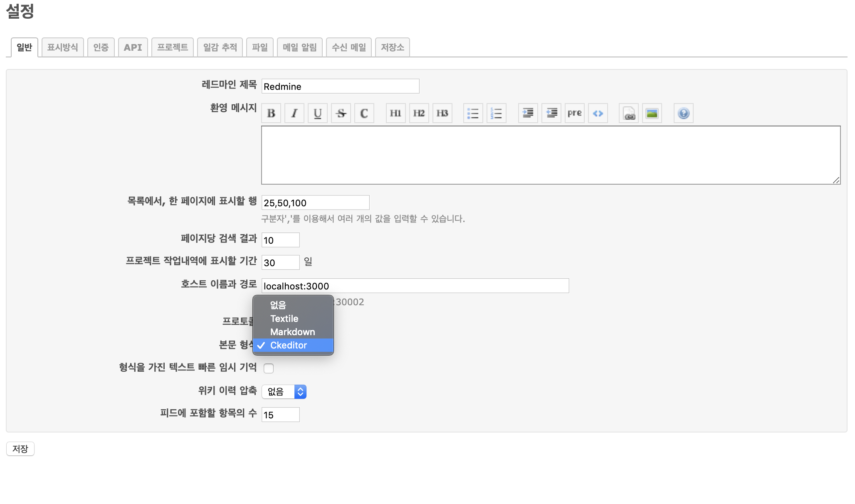Click the 저장 save button
Screen dimensions: 855x504
(20, 449)
